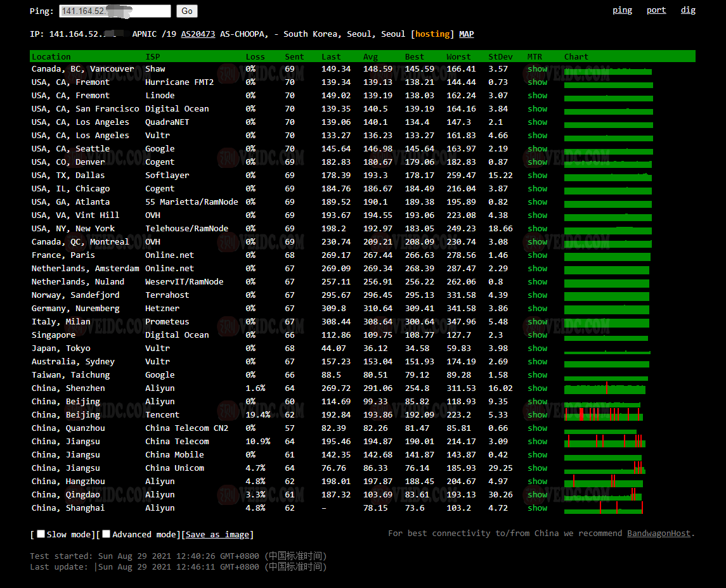The height and width of the screenshot is (588, 726).
Task: Open the dig tool link
Action: pyautogui.click(x=688, y=10)
